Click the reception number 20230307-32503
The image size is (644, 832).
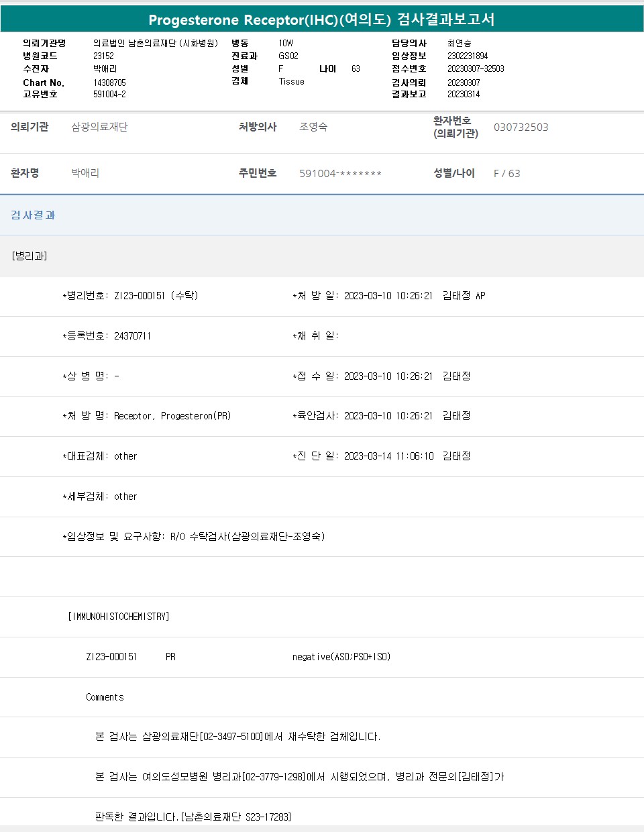[x=476, y=69]
